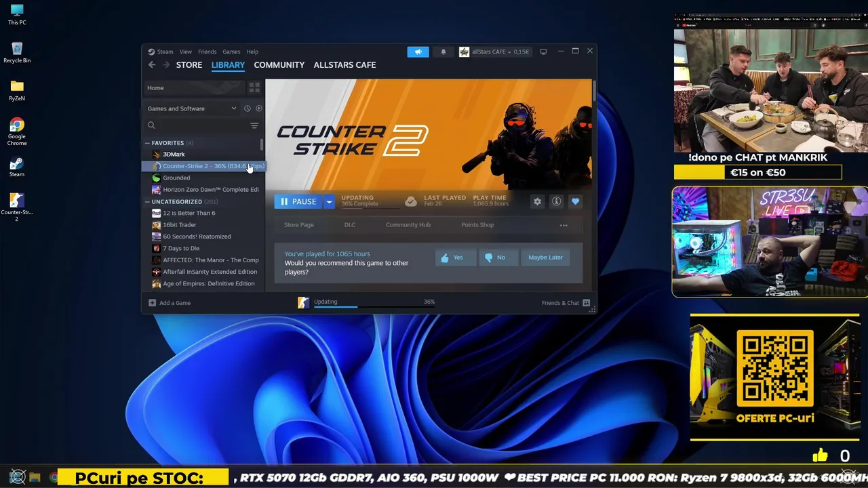Show only ready-to-play games icon
868x488 pixels.
(x=259, y=108)
